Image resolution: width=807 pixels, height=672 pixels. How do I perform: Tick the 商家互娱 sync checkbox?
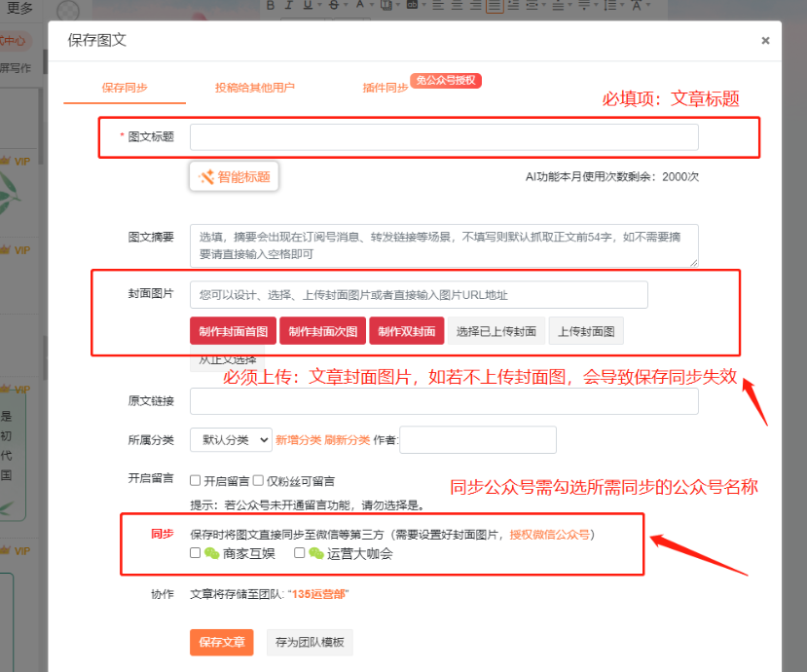pos(196,553)
